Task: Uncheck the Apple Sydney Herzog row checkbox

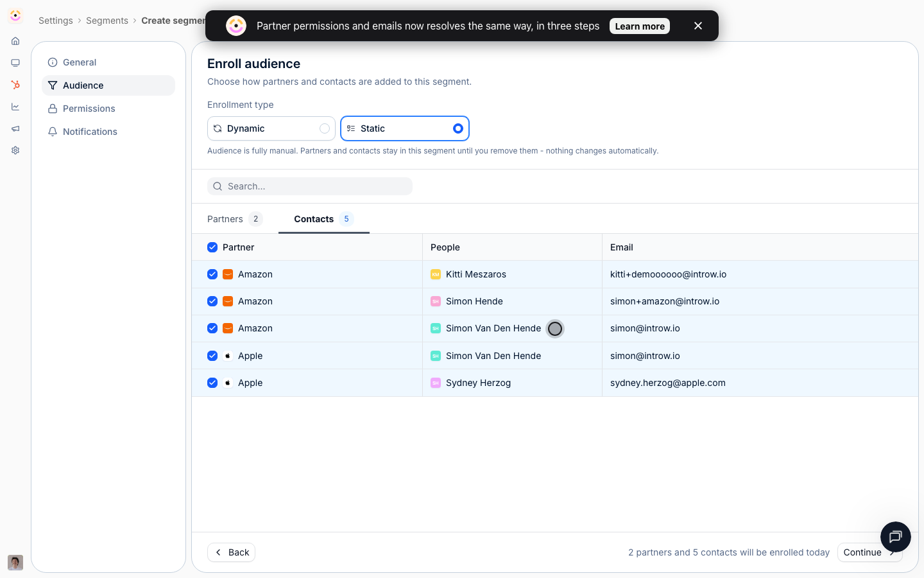Action: click(212, 383)
